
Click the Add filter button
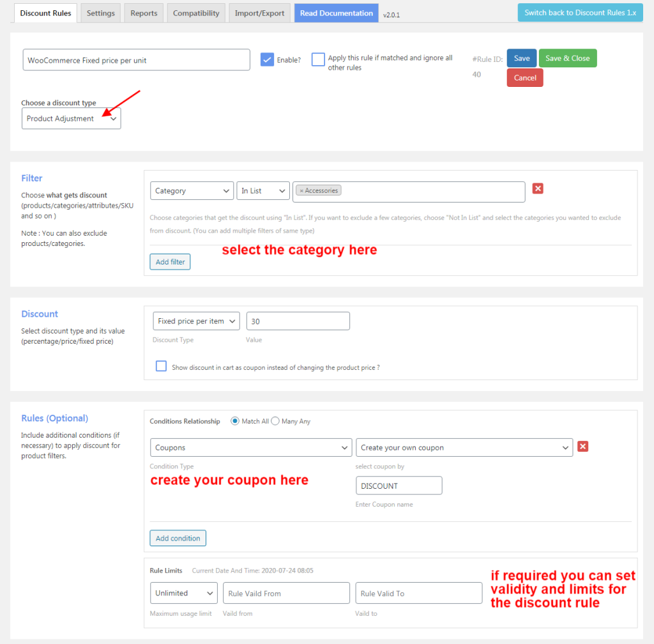pyautogui.click(x=170, y=262)
